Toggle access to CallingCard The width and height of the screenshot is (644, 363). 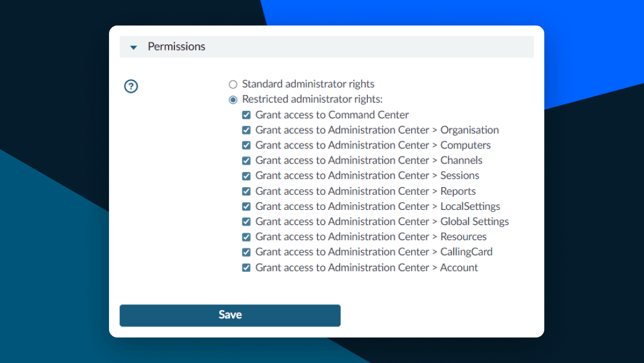tap(246, 252)
